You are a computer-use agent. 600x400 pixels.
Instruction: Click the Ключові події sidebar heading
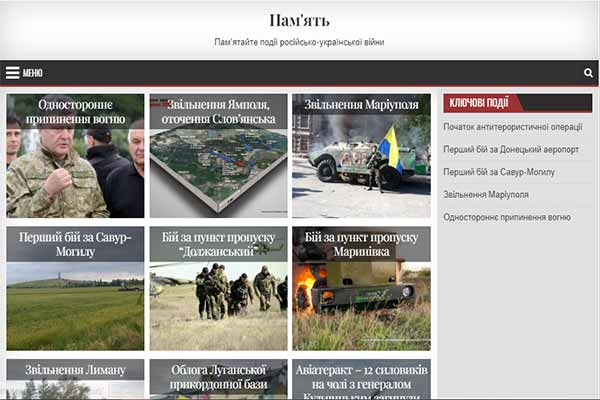tap(479, 103)
